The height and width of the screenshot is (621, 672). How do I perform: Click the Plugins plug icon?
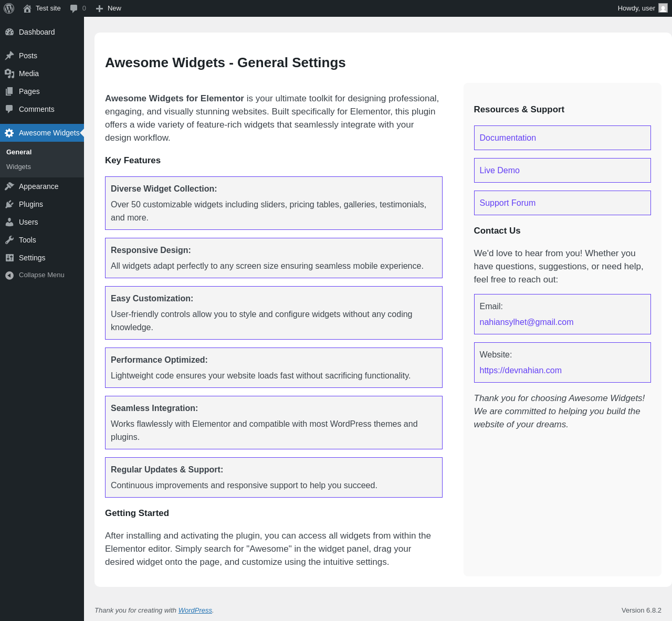(9, 204)
